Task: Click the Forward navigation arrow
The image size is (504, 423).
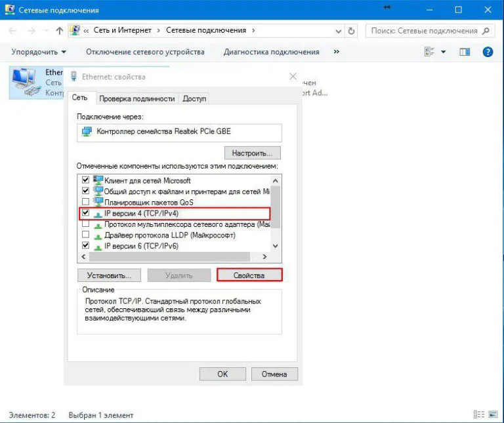Action: tap(31, 31)
